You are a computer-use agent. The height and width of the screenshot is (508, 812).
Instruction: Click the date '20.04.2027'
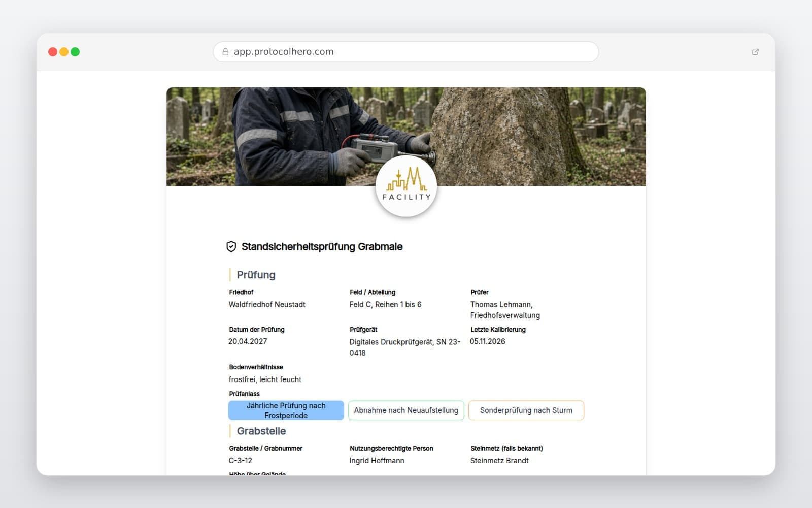click(248, 341)
